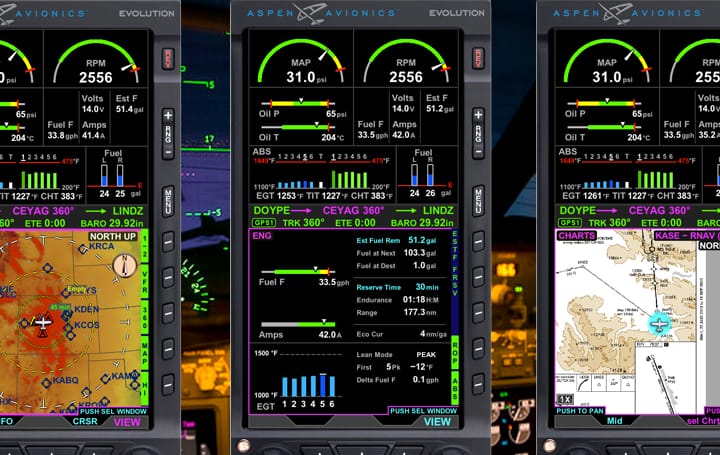Select the CHARTS page label on right display

click(x=576, y=236)
